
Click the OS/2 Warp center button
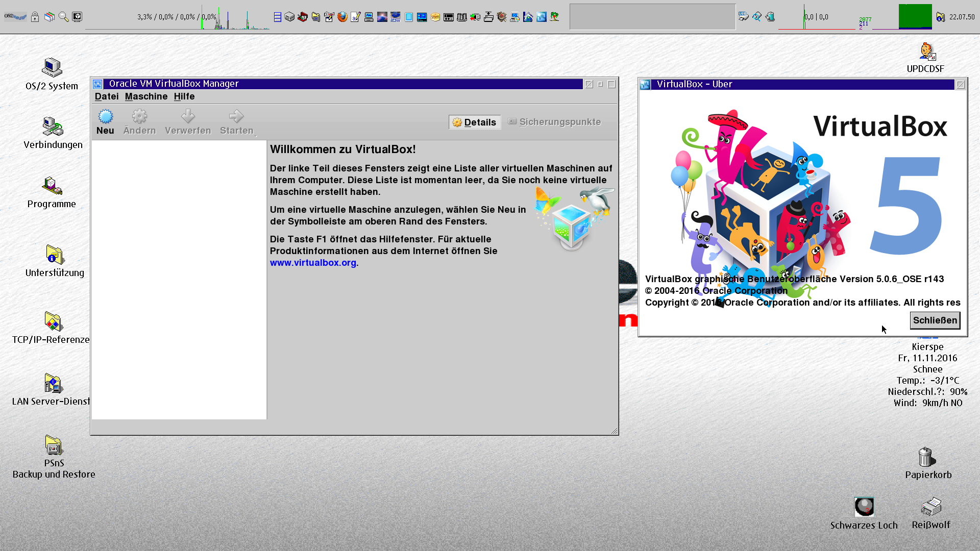(x=15, y=17)
